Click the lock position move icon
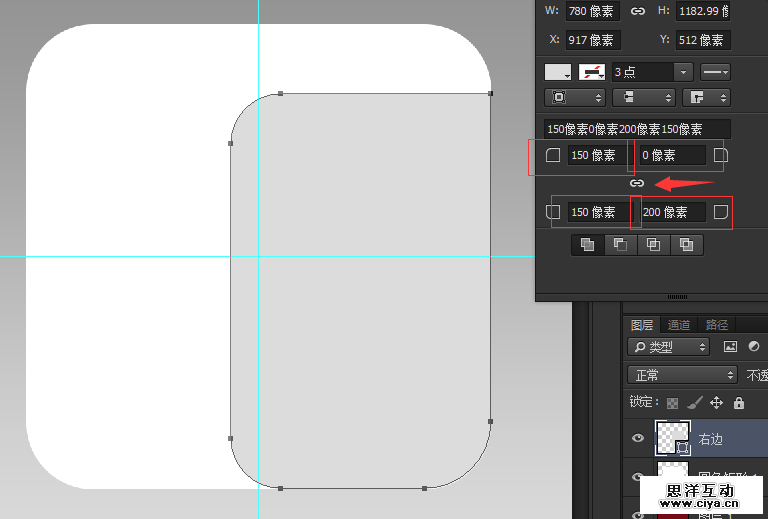 (716, 403)
